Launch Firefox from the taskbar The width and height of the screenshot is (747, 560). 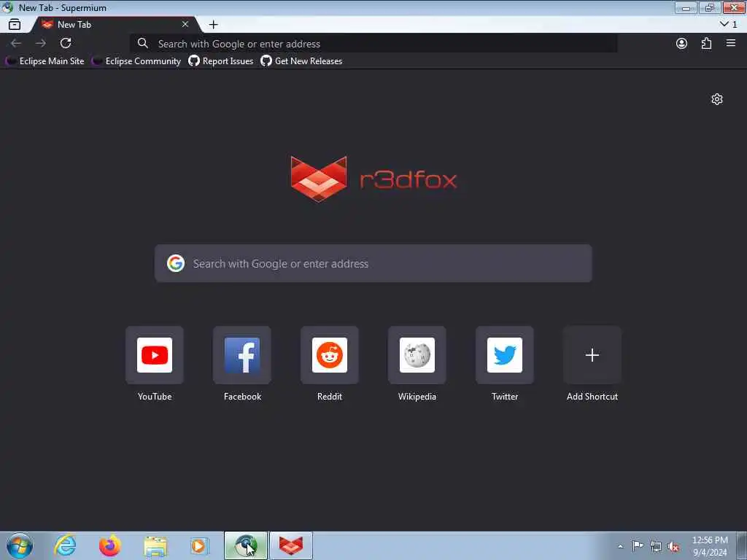coord(109,545)
